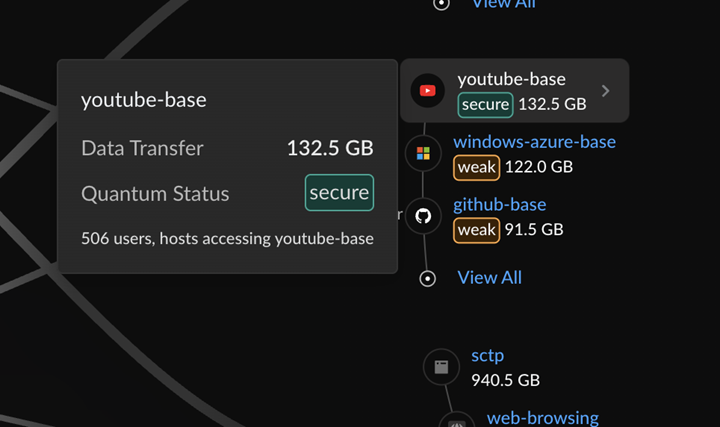This screenshot has height=427, width=720.
Task: Click the View All link under github-base
Action: pyautogui.click(x=489, y=277)
